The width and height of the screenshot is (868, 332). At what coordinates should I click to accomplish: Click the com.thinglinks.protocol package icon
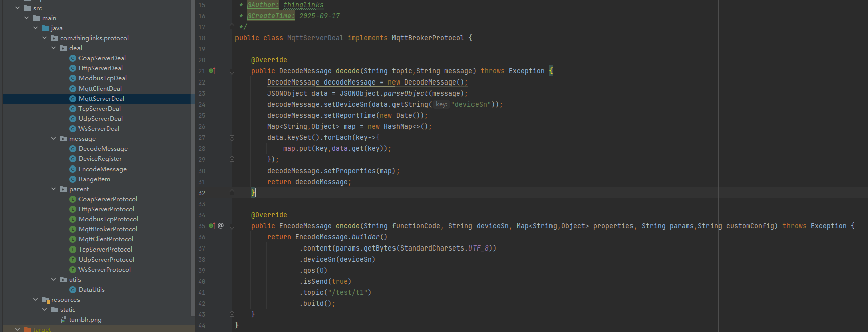(54, 38)
